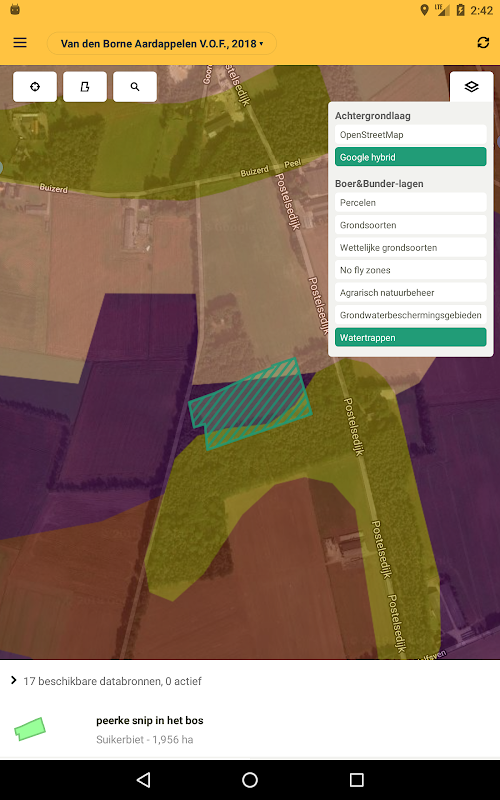Select No fly zones layer
The height and width of the screenshot is (800, 500).
(411, 270)
